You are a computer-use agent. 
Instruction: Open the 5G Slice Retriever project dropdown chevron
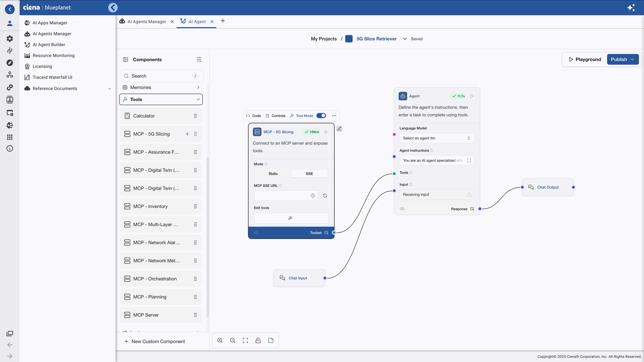[x=405, y=39]
